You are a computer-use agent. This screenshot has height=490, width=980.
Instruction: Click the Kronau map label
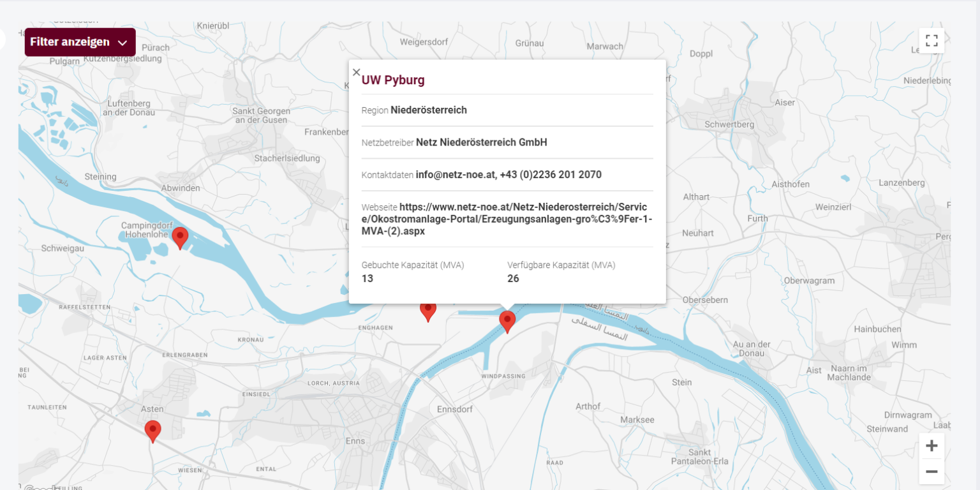[x=251, y=340]
